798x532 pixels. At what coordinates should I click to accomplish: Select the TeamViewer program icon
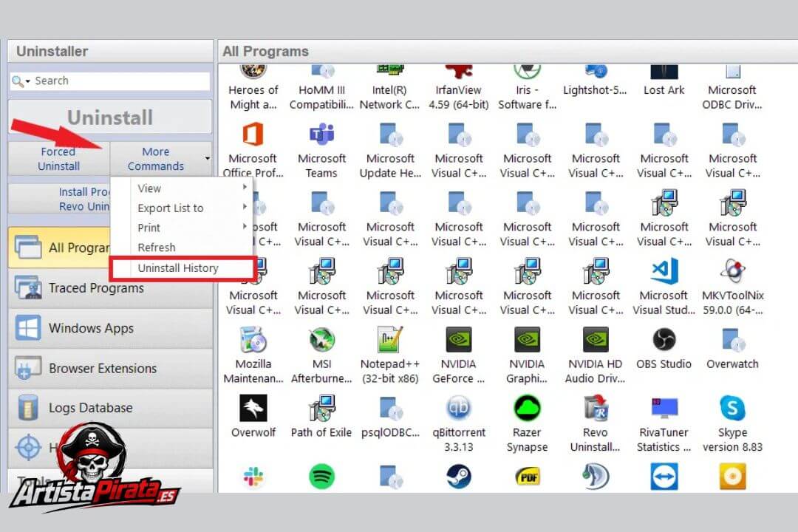click(664, 477)
